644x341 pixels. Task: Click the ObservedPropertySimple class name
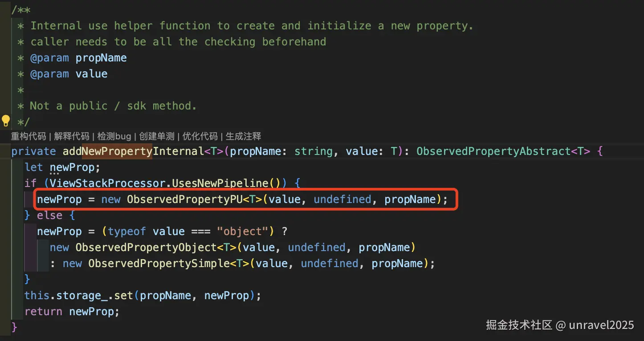[159, 264]
